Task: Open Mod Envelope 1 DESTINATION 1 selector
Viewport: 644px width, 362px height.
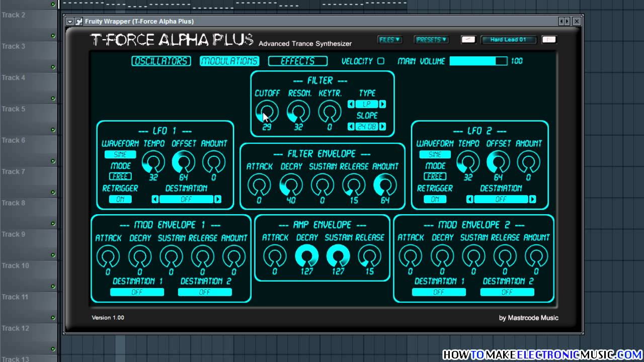Action: [x=137, y=292]
